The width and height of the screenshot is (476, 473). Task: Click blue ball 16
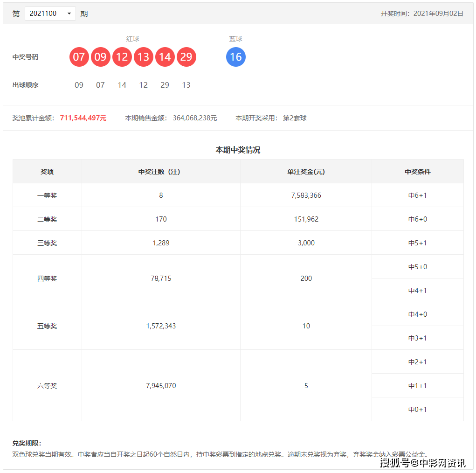236,57
